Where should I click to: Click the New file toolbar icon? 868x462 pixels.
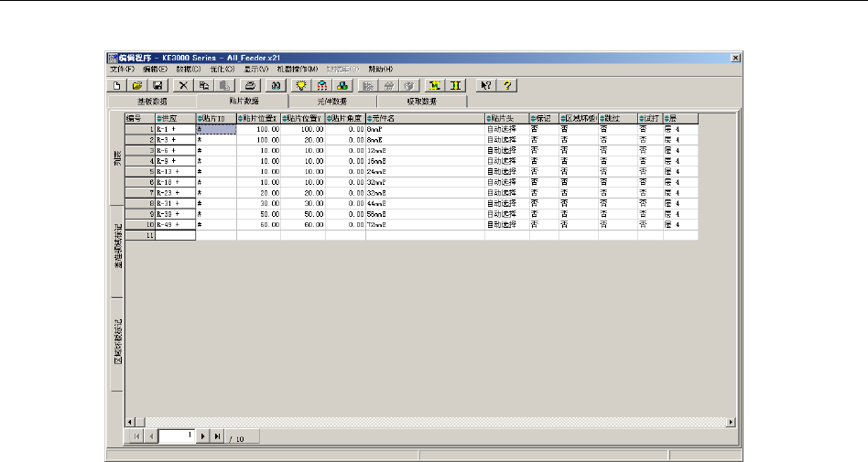[117, 84]
